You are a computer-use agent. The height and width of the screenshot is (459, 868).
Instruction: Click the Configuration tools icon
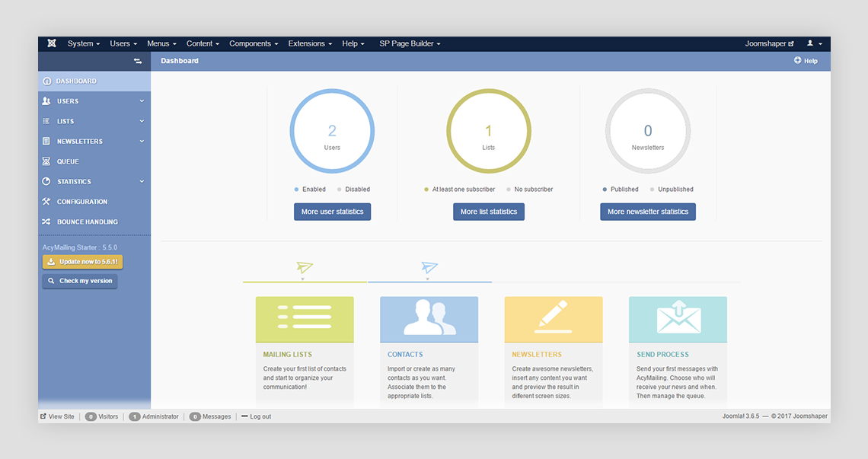(x=46, y=202)
